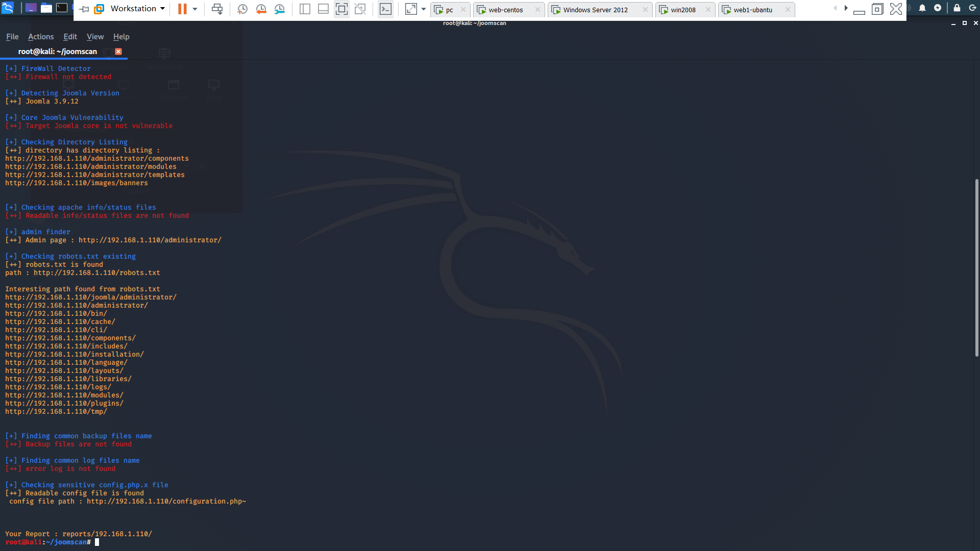This screenshot has width=980, height=551.
Task: Click the tmp/ path URL from robots.txt
Action: click(x=56, y=411)
